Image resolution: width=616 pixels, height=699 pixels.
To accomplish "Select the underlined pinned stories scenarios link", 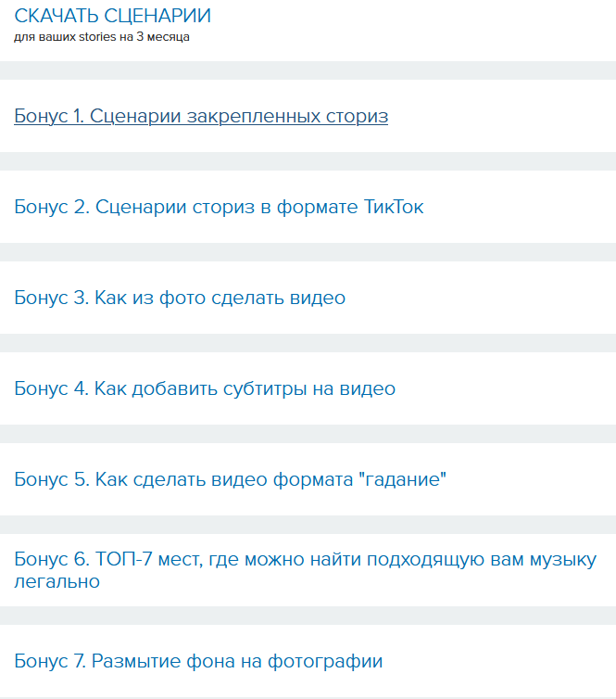I will pyautogui.click(x=201, y=116).
